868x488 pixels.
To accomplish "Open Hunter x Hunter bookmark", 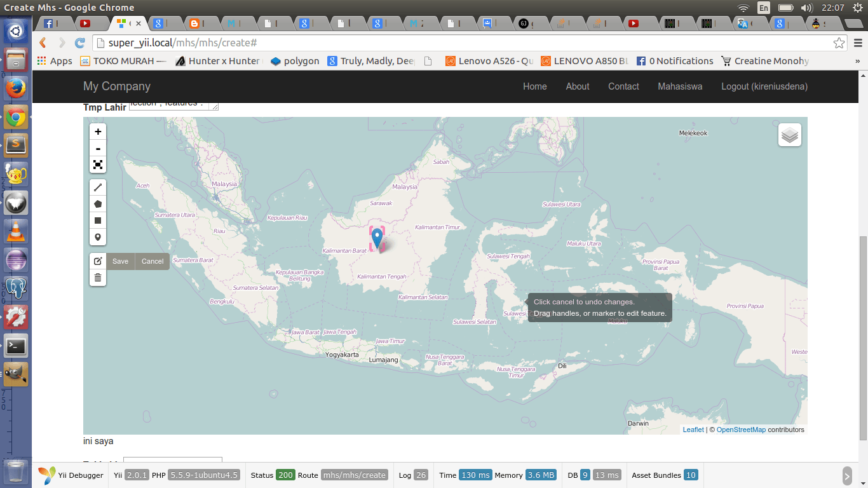I will pos(219,61).
